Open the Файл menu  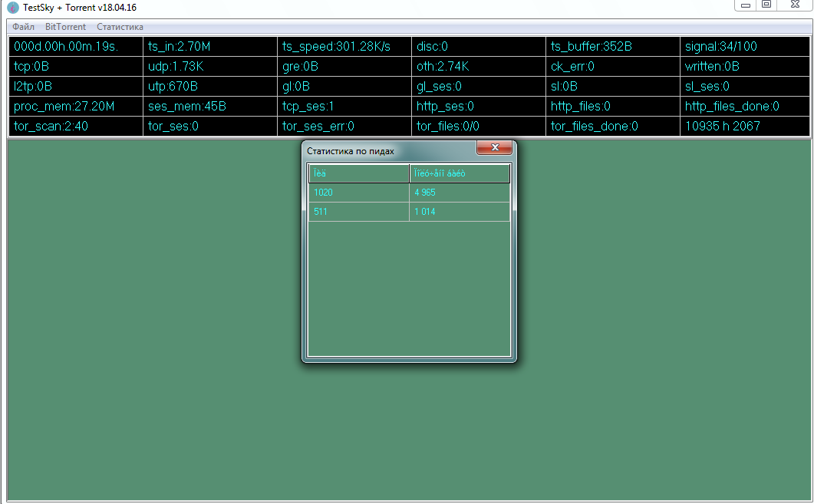pyautogui.click(x=23, y=27)
